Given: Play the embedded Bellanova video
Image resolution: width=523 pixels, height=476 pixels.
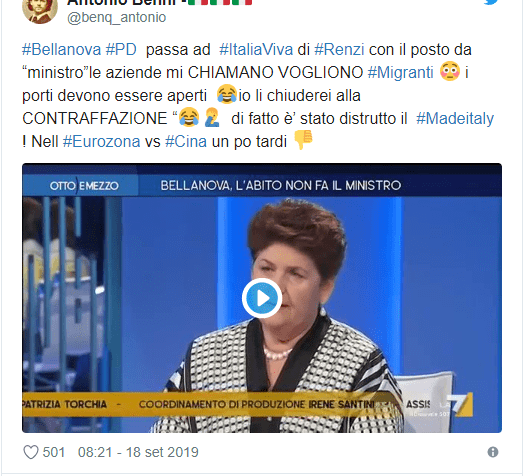Looking at the screenshot, I should (262, 298).
